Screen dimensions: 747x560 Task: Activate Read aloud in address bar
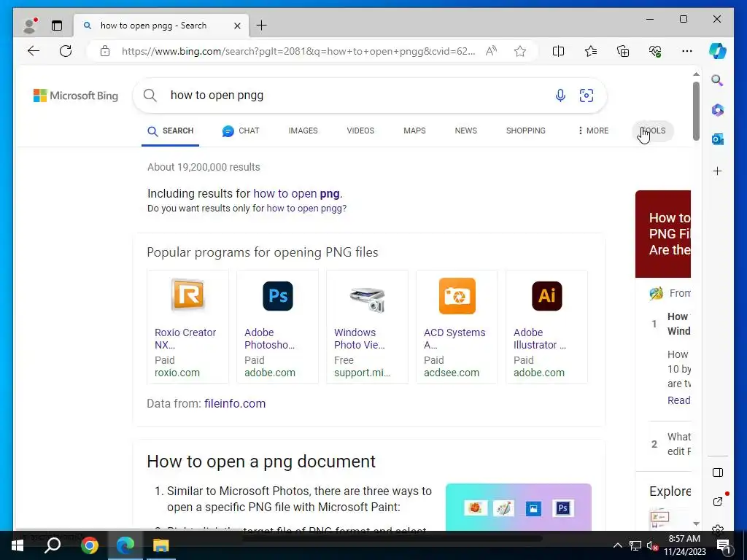pos(491,51)
